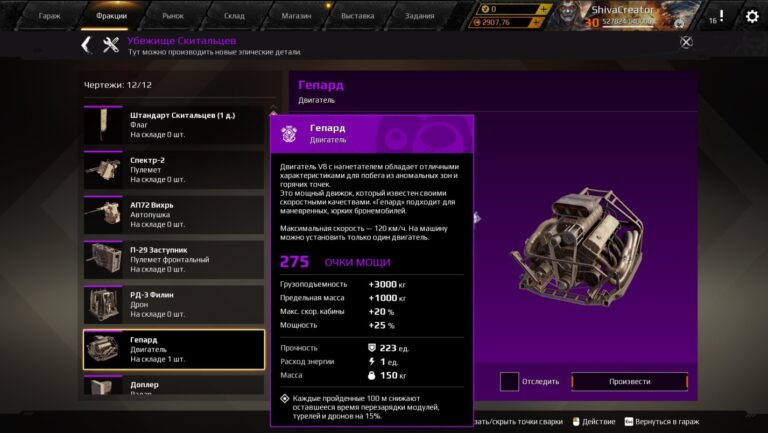Click the exclamation notifications icon
The height and width of the screenshot is (433, 768).
click(721, 16)
